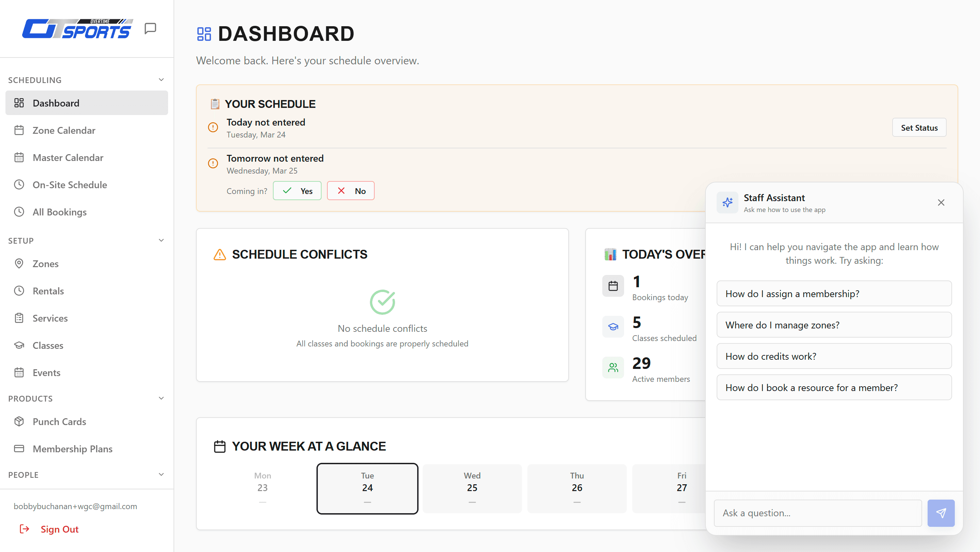
Task: Open the Membership Plans page
Action: (x=73, y=449)
